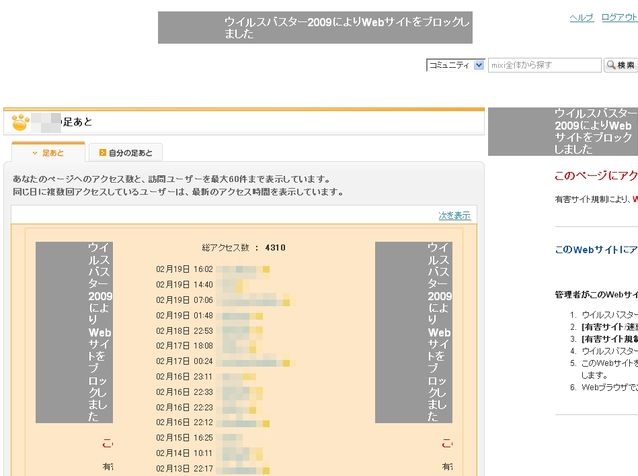Open visitor entry at 02月16日 22:23
Image resolution: width=638 pixels, height=476 pixels.
coord(236,407)
